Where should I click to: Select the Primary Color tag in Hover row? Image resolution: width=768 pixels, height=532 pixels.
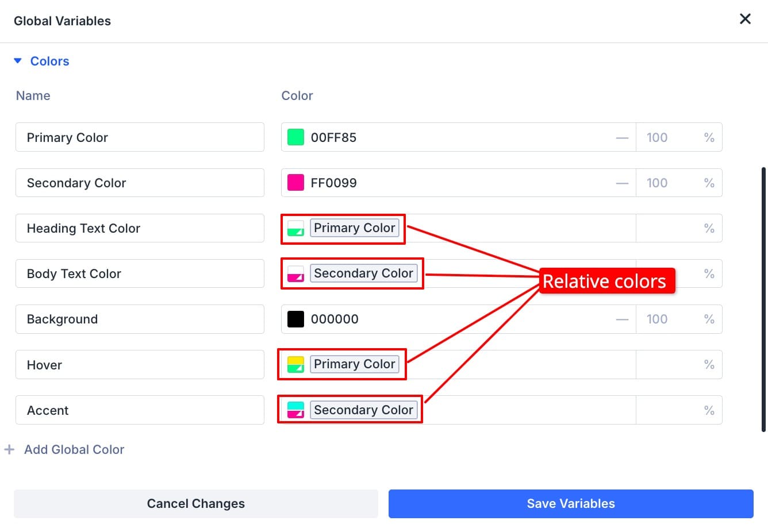click(x=354, y=364)
